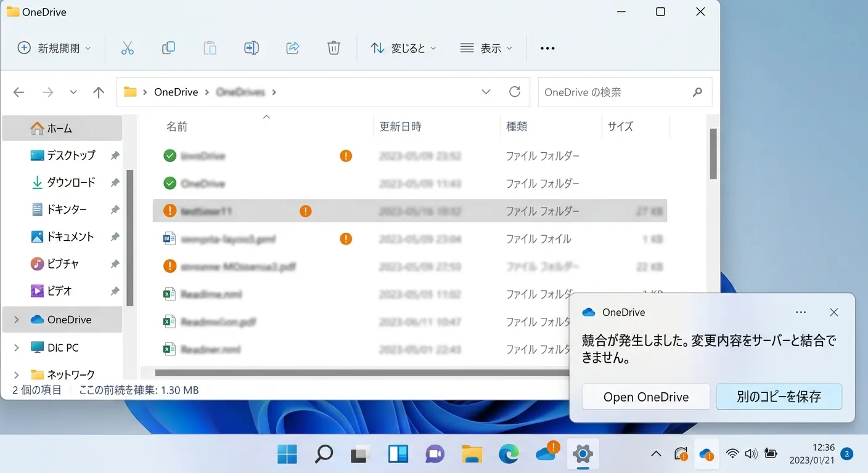Go up one folder level arrow
Image resolution: width=868 pixels, height=473 pixels.
[x=99, y=92]
